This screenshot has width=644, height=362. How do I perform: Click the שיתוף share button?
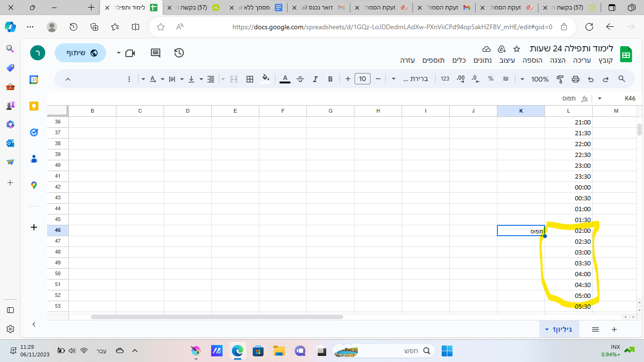[x=80, y=53]
